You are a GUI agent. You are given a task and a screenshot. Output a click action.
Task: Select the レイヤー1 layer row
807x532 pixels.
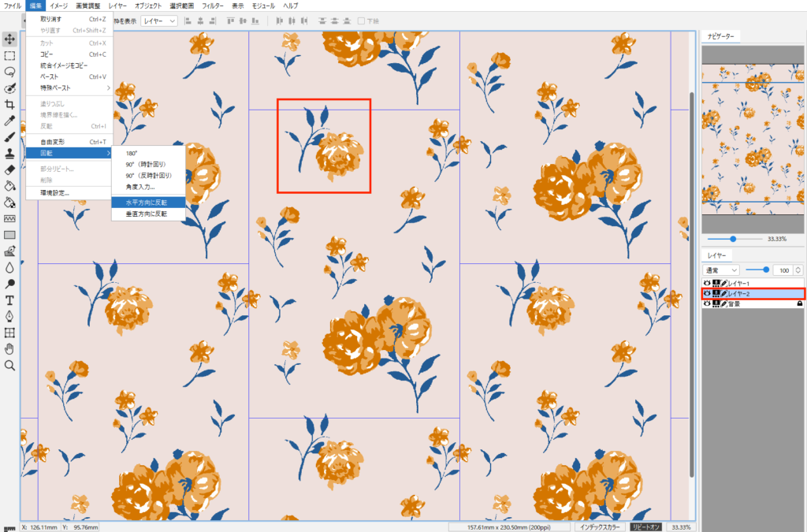point(753,284)
